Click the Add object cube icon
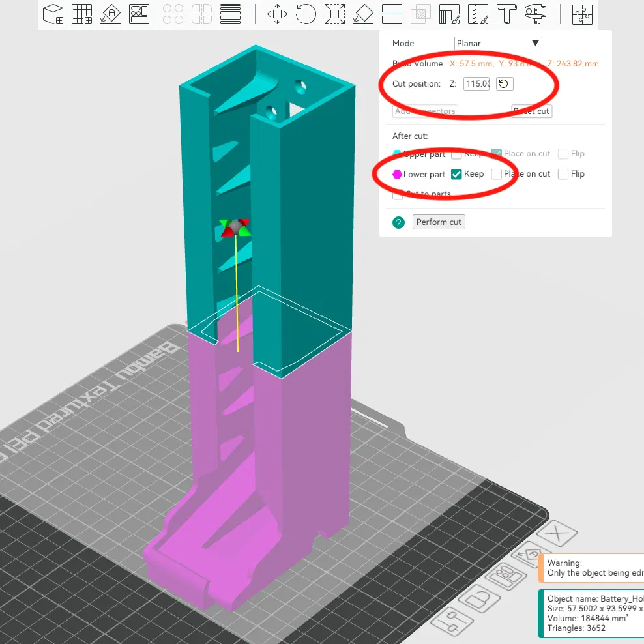 (x=53, y=14)
